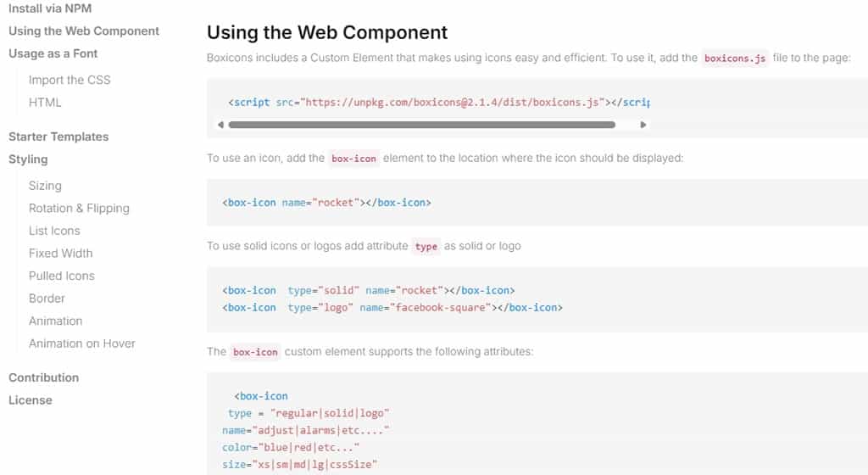The height and width of the screenshot is (475, 868).
Task: Open the Animation entry
Action: coord(55,321)
